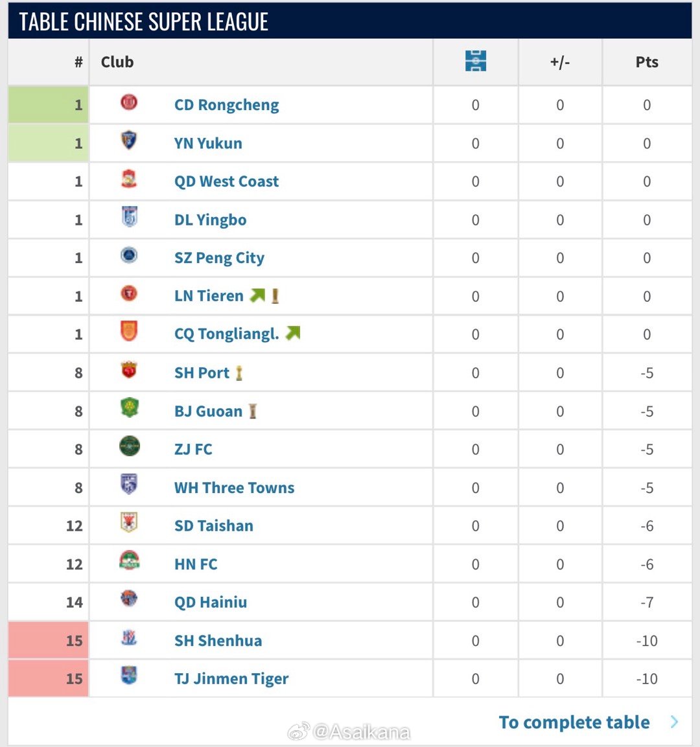Click the HN FC club crest
The width and height of the screenshot is (700, 747).
point(129,561)
